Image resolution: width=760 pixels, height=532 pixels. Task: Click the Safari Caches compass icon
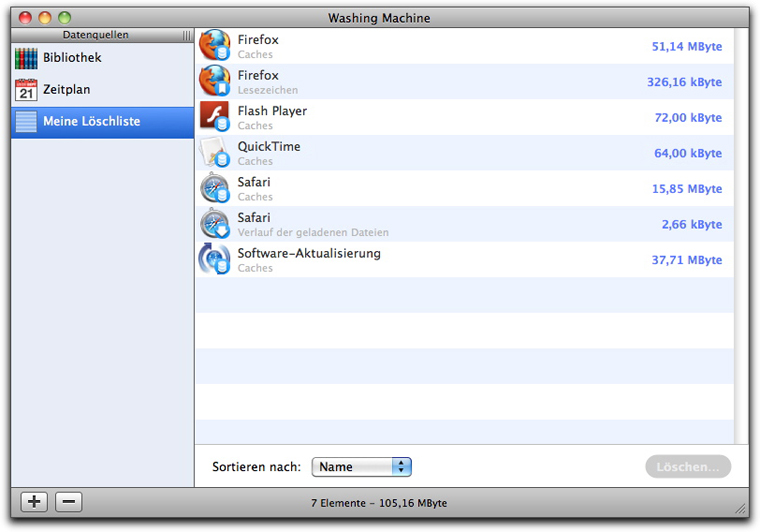tap(215, 188)
